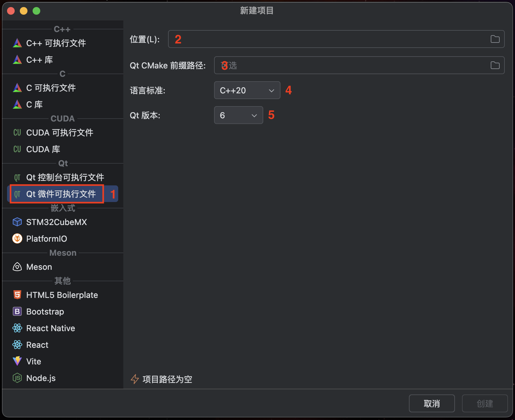Click the 取消 button
The height and width of the screenshot is (420, 515).
click(x=432, y=403)
